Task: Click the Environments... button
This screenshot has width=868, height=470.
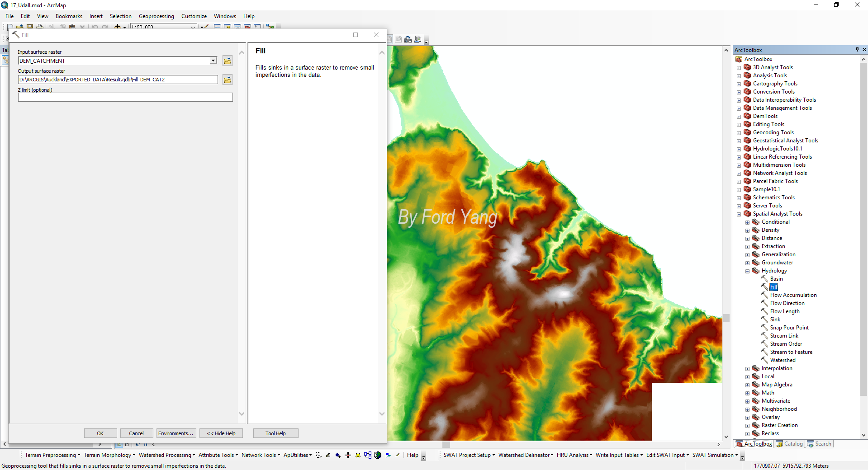Action: pos(176,433)
